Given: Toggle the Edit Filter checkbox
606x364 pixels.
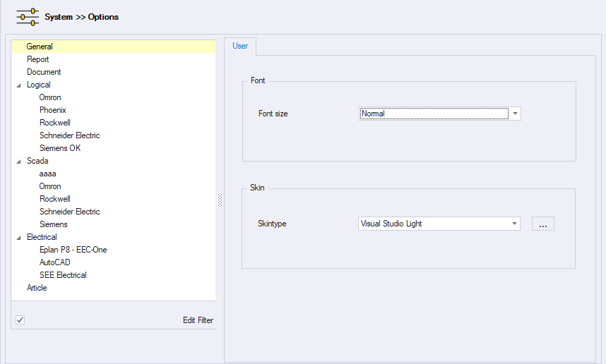Looking at the screenshot, I should [20, 320].
